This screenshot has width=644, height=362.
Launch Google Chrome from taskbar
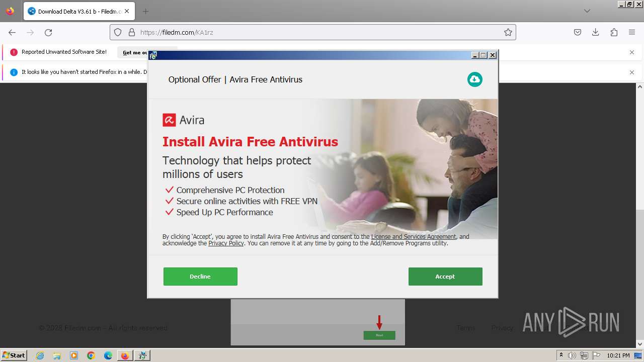91,355
